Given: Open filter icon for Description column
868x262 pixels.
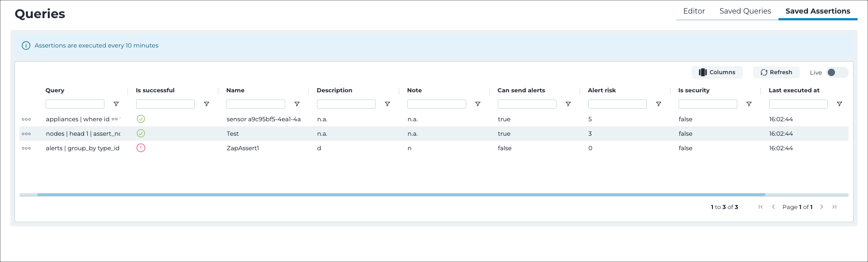Looking at the screenshot, I should [387, 104].
